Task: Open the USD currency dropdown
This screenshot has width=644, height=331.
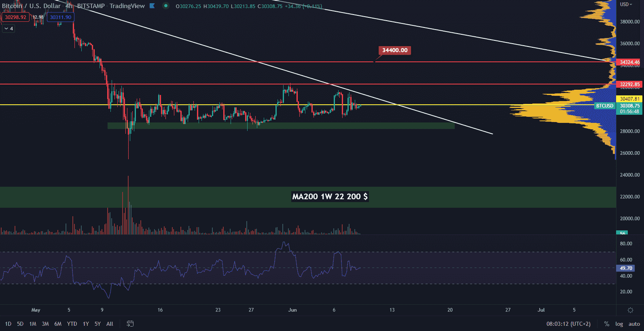Action: coord(626,4)
